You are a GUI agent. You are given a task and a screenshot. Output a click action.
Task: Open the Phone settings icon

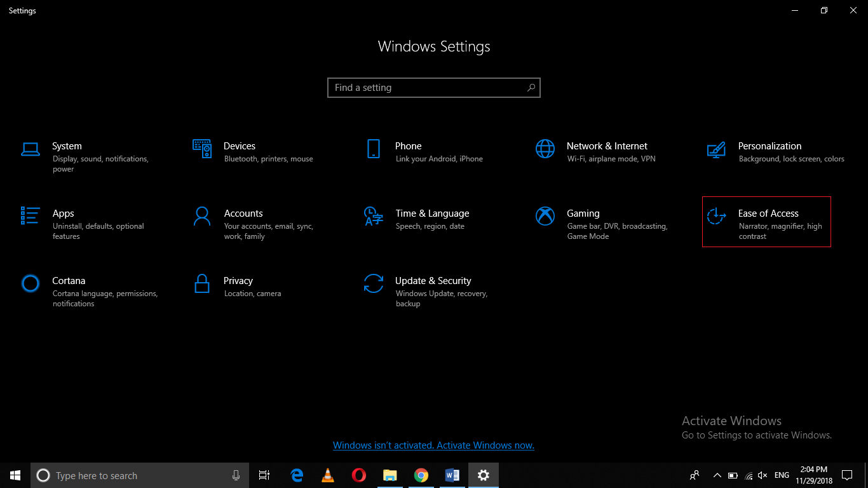pyautogui.click(x=374, y=149)
